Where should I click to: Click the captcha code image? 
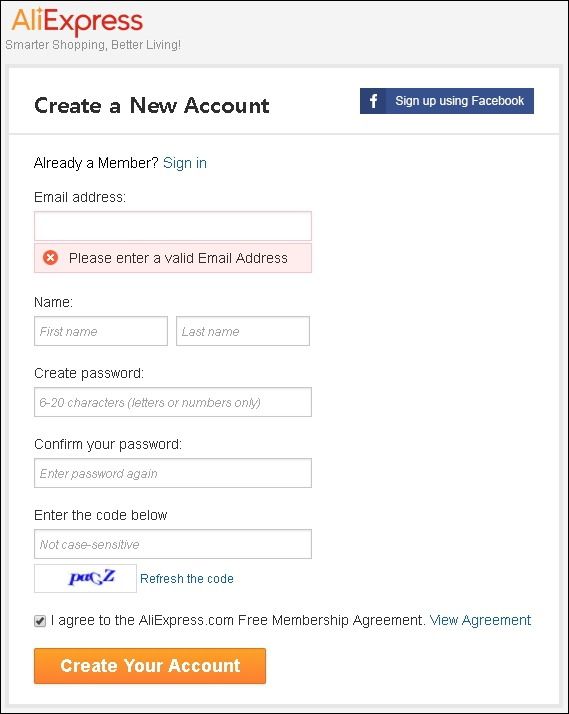(85, 578)
